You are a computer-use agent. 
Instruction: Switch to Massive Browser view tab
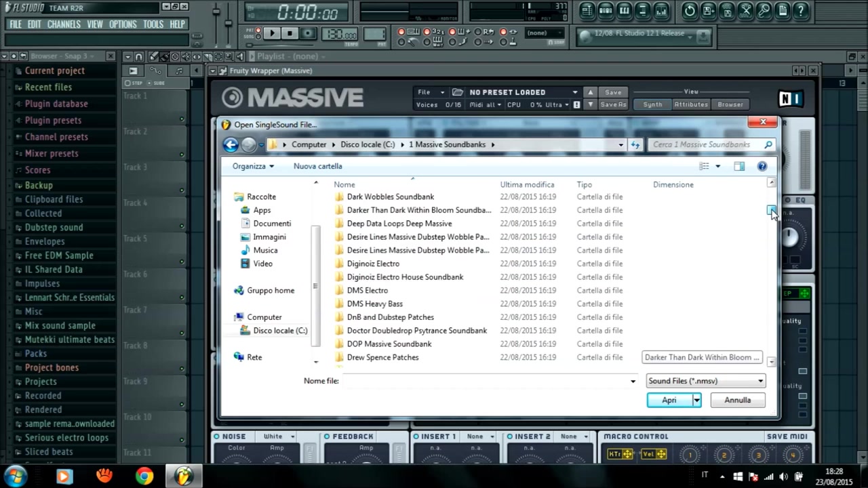[x=730, y=104]
